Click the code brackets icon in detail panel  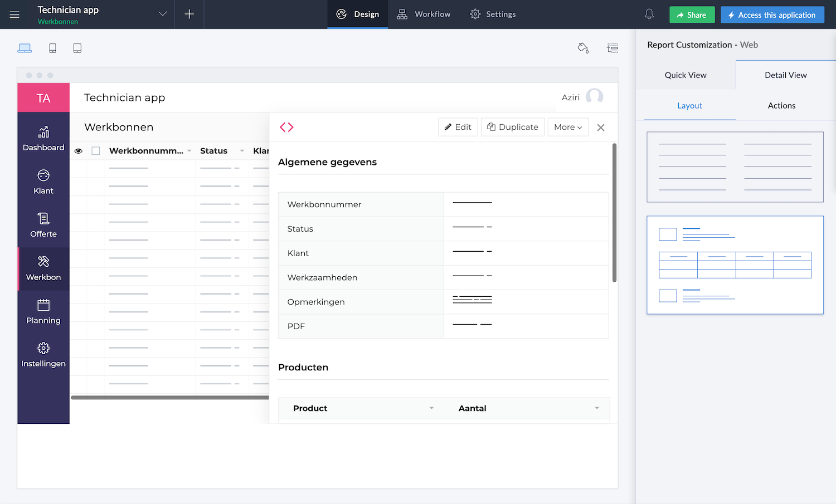(286, 128)
